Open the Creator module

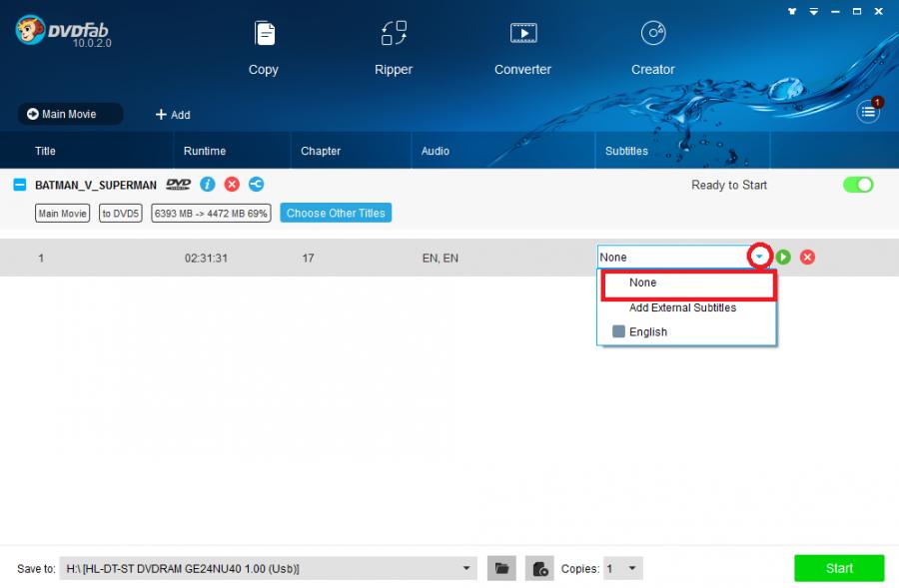[x=652, y=47]
